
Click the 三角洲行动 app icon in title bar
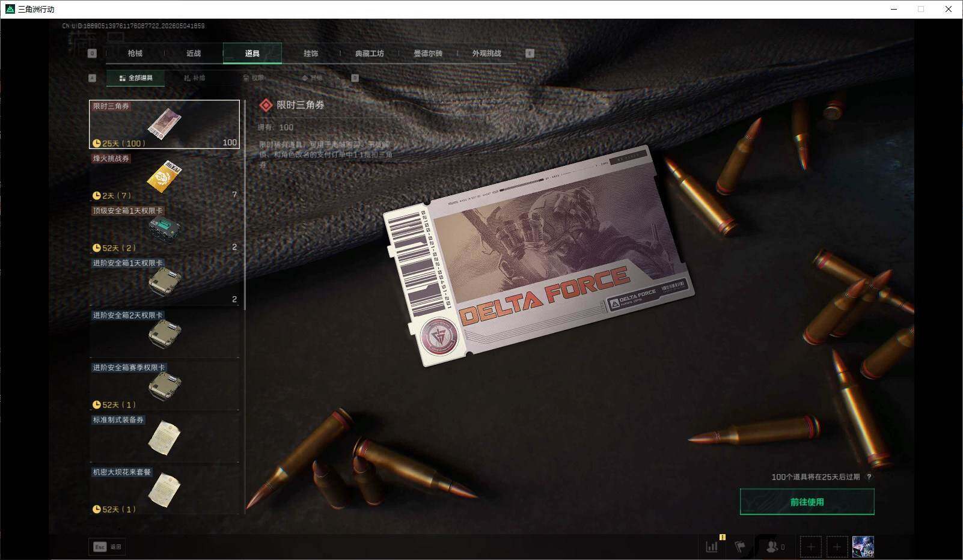[10, 9]
